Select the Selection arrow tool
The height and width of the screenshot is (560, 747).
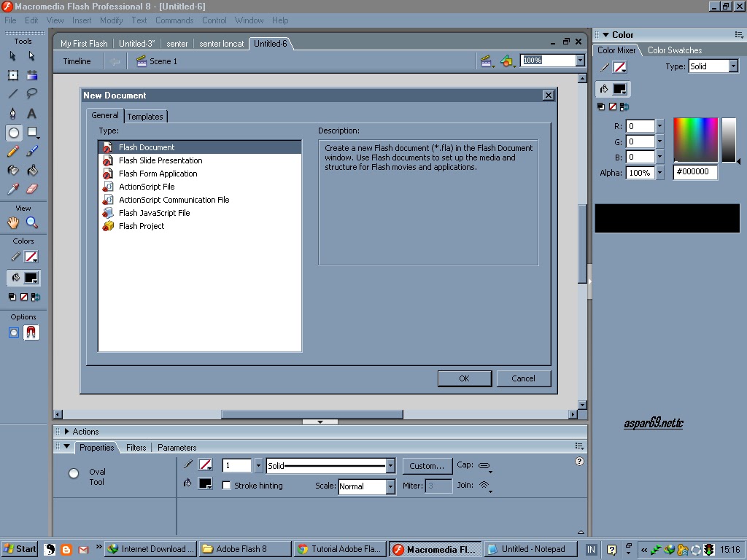13,56
